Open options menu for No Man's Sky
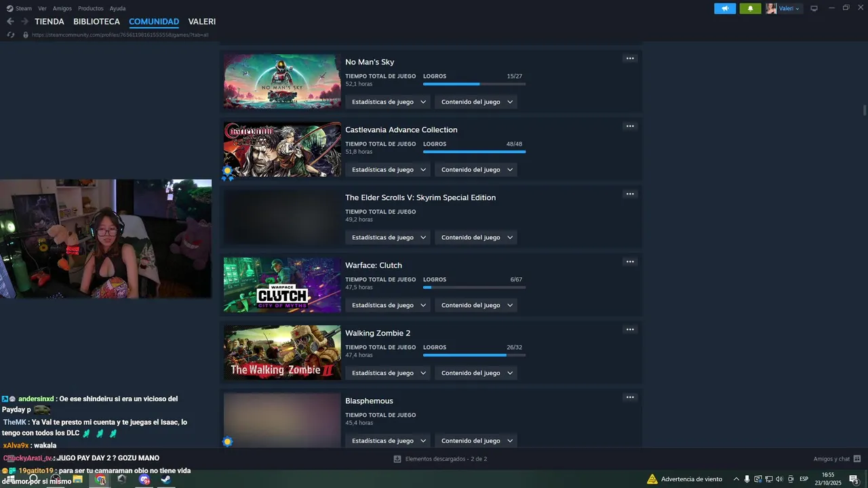 point(630,58)
